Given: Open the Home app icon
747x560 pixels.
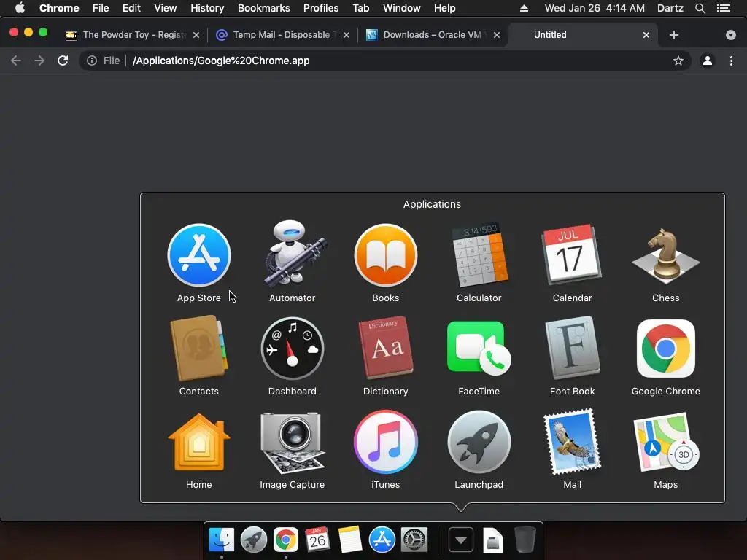Looking at the screenshot, I should [x=199, y=443].
